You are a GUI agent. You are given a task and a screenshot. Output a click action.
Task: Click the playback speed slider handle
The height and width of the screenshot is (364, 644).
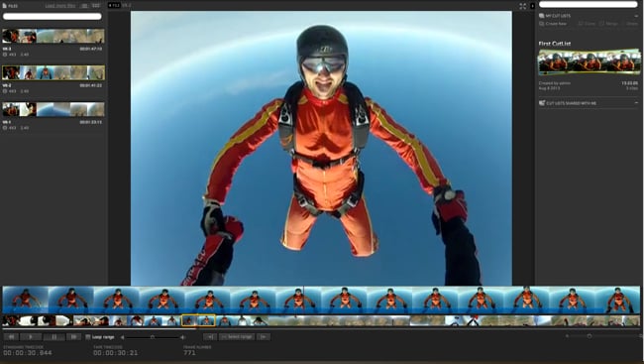tap(153, 337)
